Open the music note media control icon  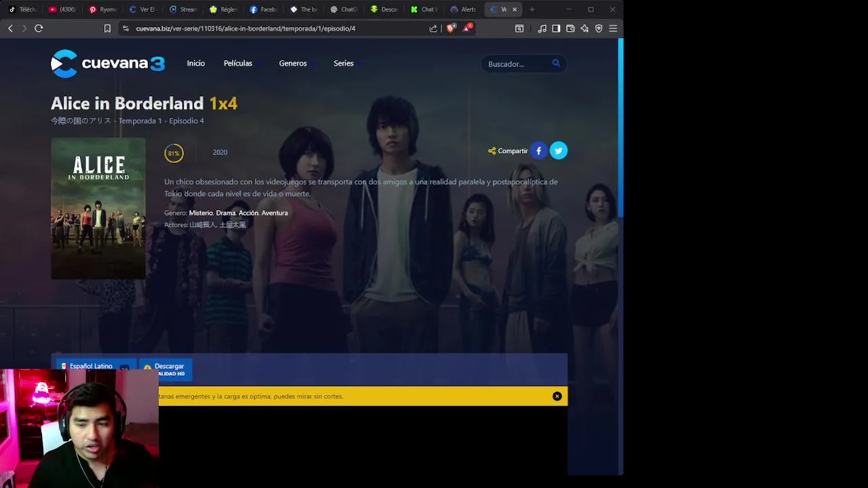click(542, 28)
